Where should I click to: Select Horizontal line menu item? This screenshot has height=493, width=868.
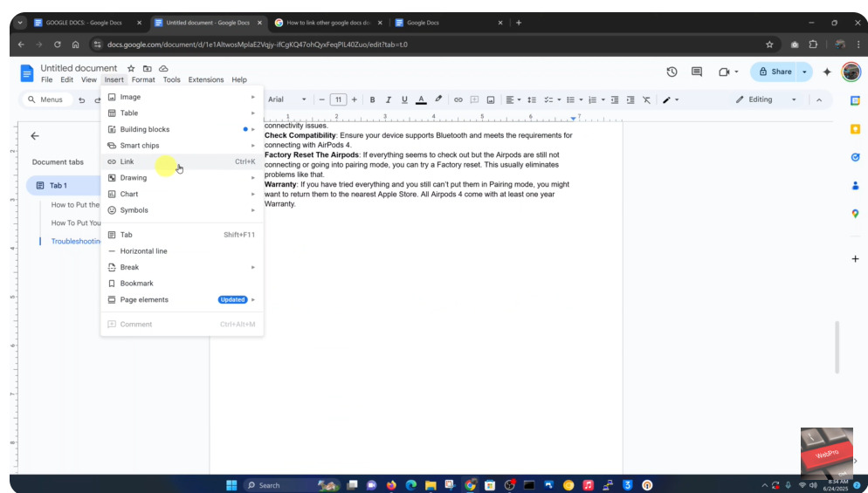point(182,251)
